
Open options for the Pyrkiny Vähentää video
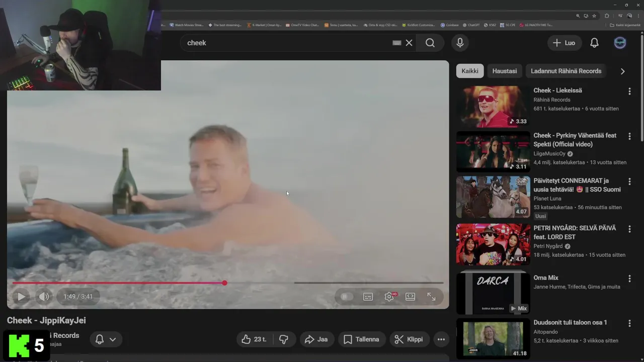click(x=629, y=136)
